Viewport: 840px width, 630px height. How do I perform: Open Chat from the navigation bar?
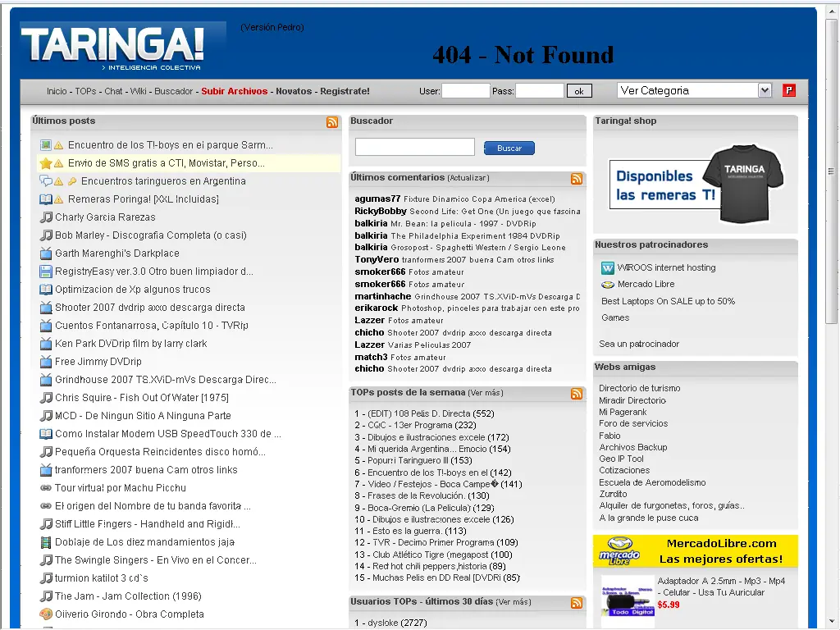(x=113, y=91)
